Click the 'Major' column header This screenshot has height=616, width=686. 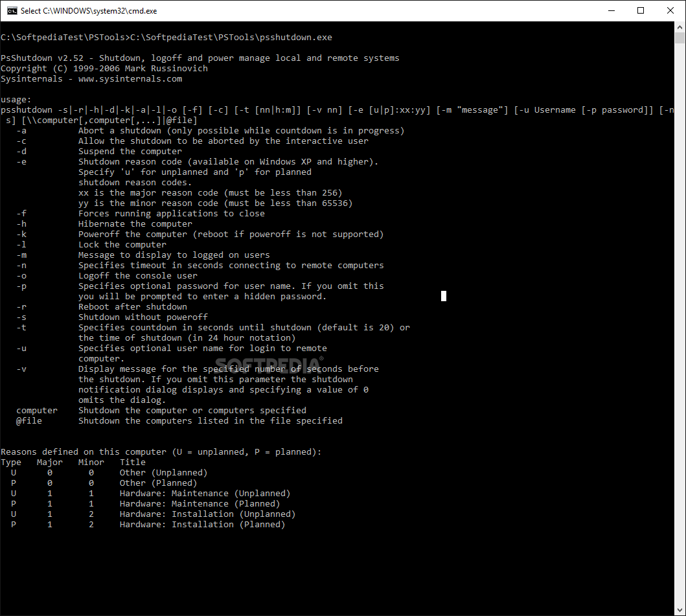49,462
